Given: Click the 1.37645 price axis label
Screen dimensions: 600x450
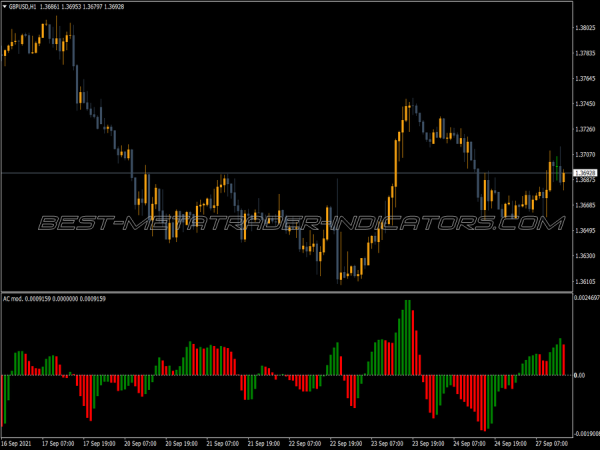Looking at the screenshot, I should 586,79.
